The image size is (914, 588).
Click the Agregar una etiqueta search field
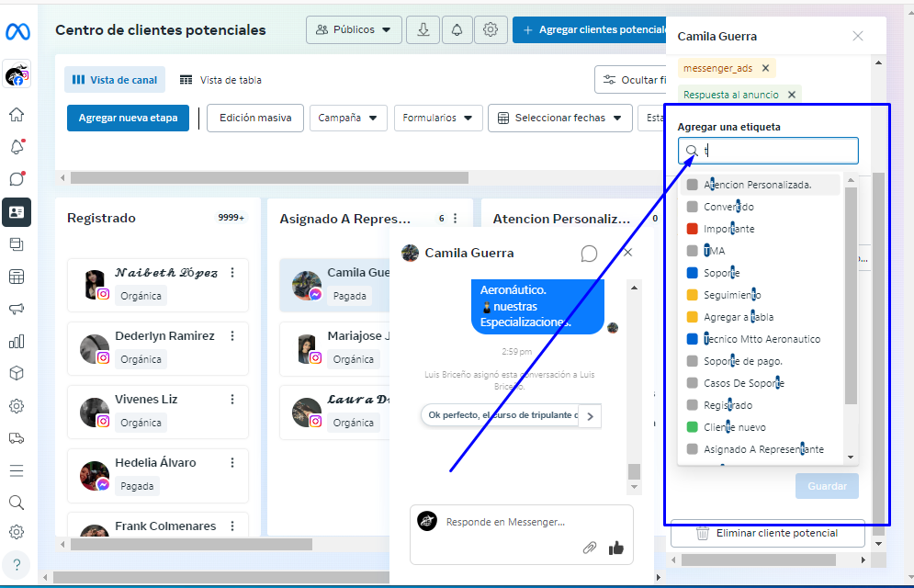[x=768, y=151]
